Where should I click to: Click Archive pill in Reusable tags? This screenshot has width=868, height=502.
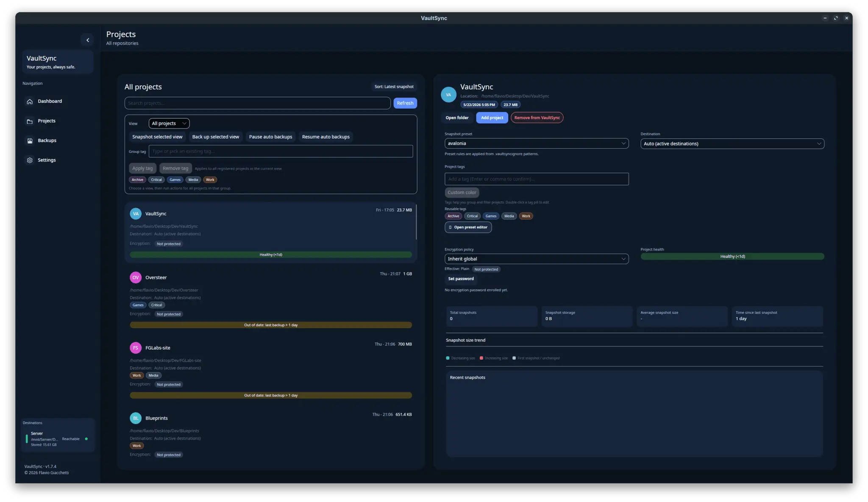click(x=453, y=216)
